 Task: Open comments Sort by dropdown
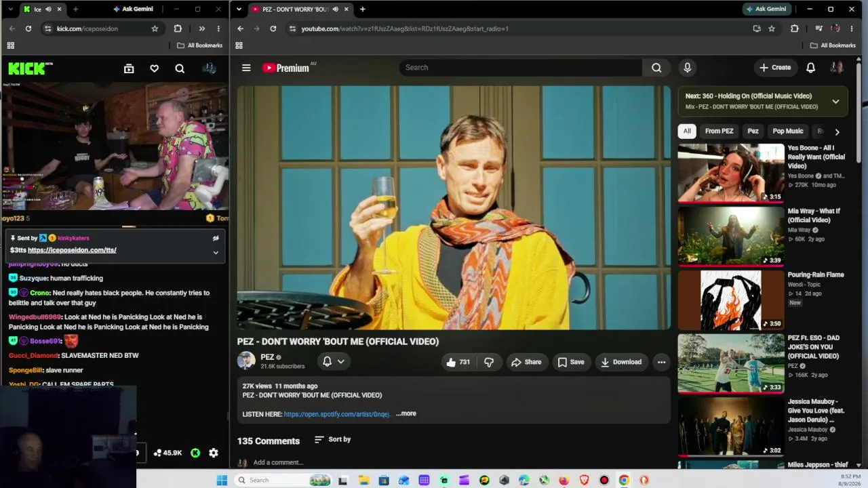tap(333, 439)
